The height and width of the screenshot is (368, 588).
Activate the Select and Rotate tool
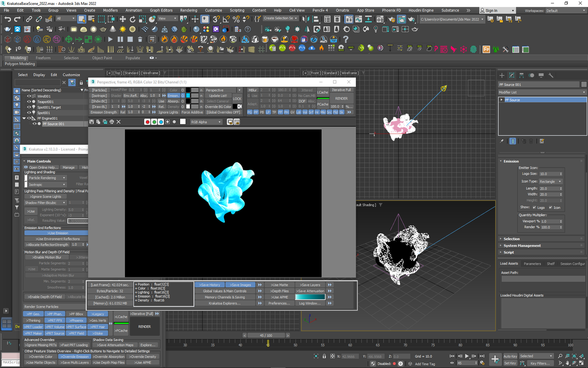(x=133, y=19)
